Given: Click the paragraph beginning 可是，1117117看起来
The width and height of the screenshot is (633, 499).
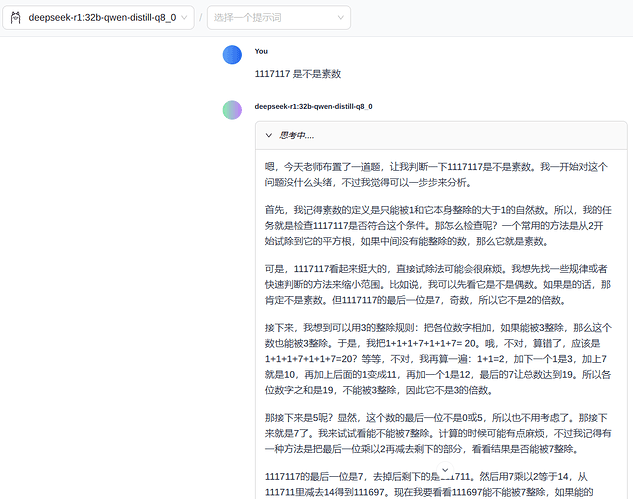Looking at the screenshot, I should [x=438, y=284].
